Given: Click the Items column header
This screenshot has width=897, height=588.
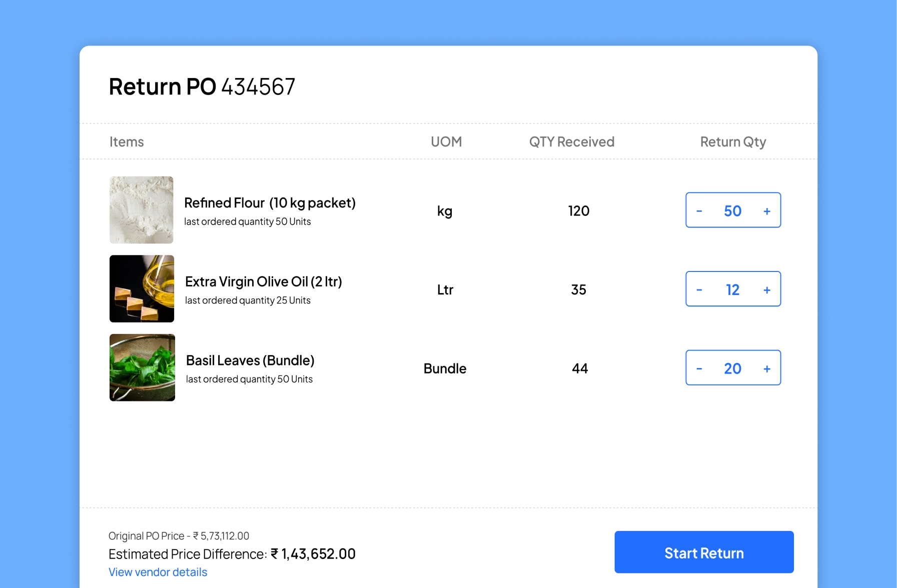Looking at the screenshot, I should tap(127, 142).
